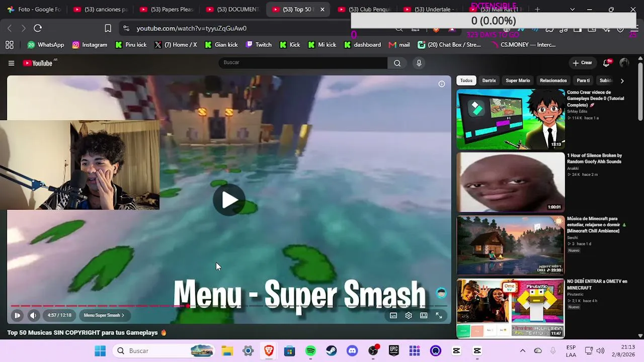Switch to the 'DOCUMENT' browser tab

pyautogui.click(x=233, y=9)
